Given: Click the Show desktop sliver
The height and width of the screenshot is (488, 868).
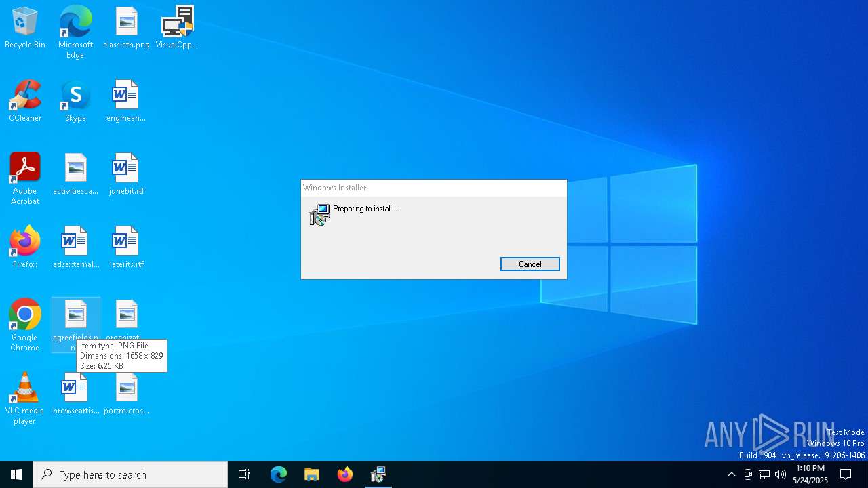Looking at the screenshot, I should click(866, 474).
